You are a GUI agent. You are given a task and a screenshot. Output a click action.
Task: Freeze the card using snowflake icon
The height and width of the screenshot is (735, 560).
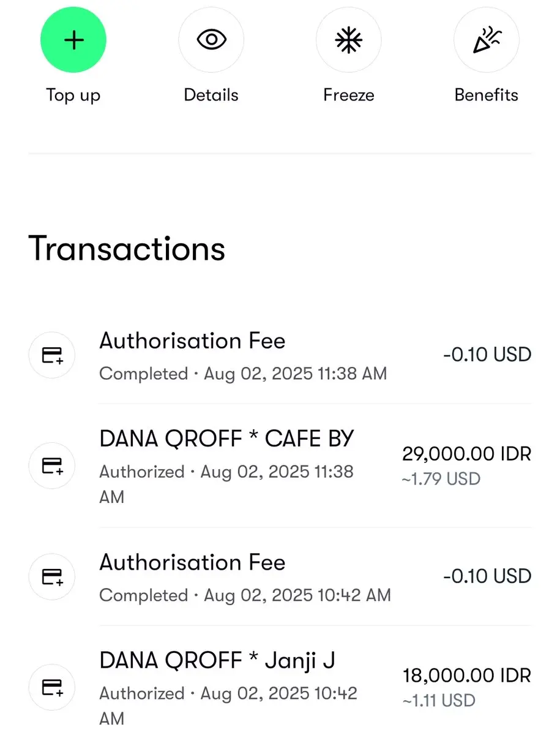349,40
